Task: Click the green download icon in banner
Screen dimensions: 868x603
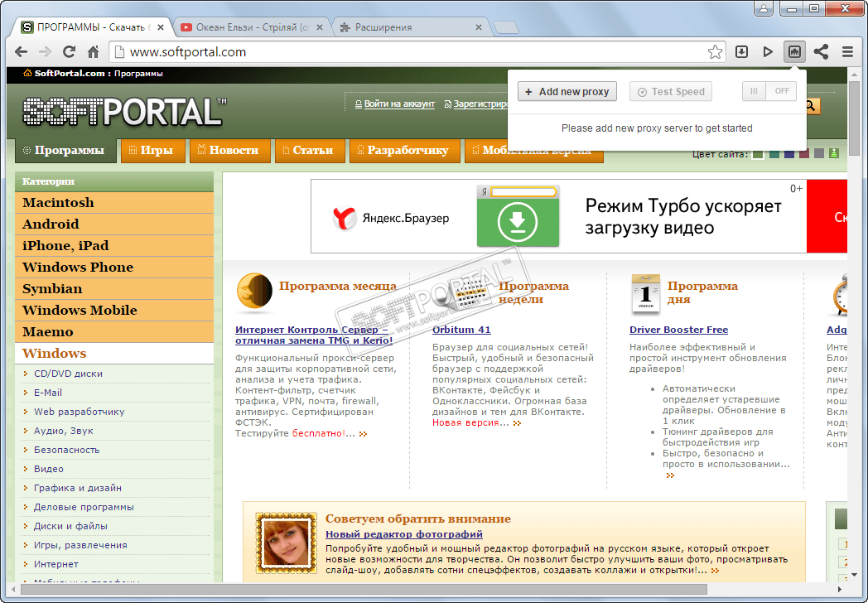Action: coord(518,221)
